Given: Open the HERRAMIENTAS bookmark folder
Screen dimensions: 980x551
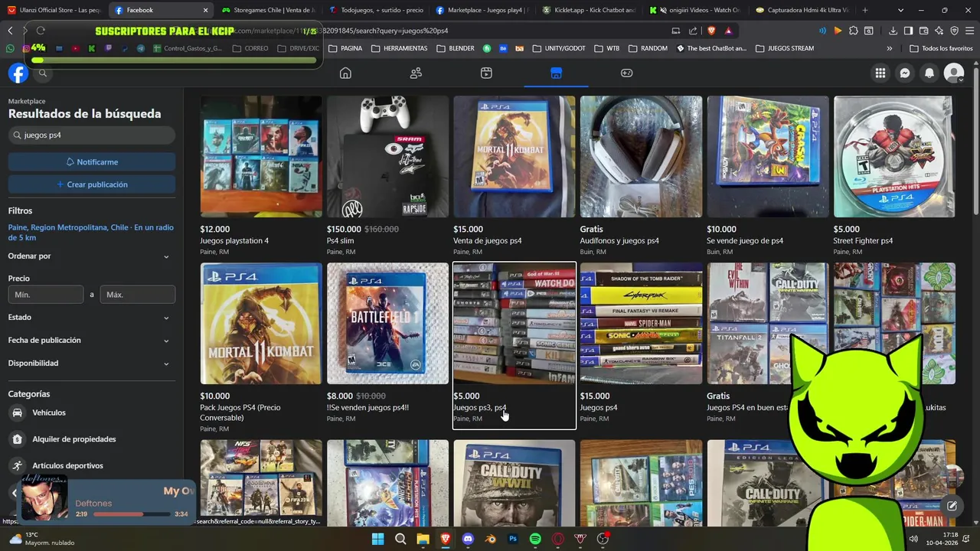Looking at the screenshot, I should (399, 48).
